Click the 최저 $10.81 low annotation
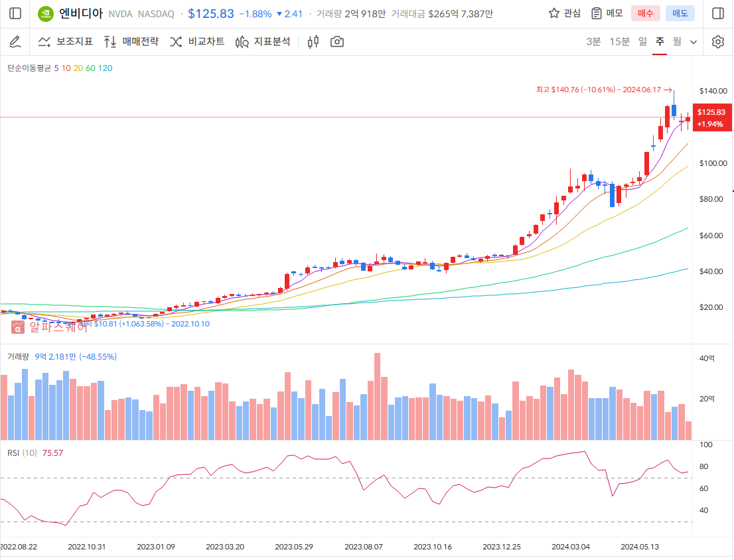The height and width of the screenshot is (560, 734). click(x=144, y=324)
